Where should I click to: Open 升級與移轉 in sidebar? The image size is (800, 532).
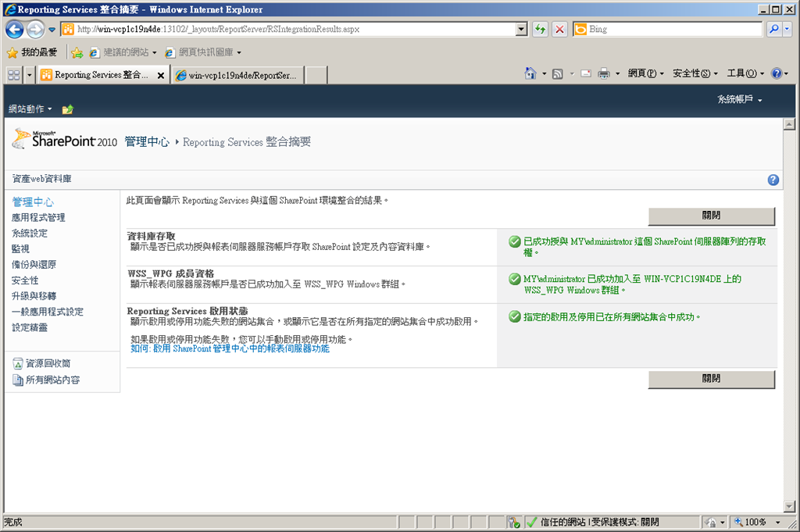pyautogui.click(x=34, y=296)
